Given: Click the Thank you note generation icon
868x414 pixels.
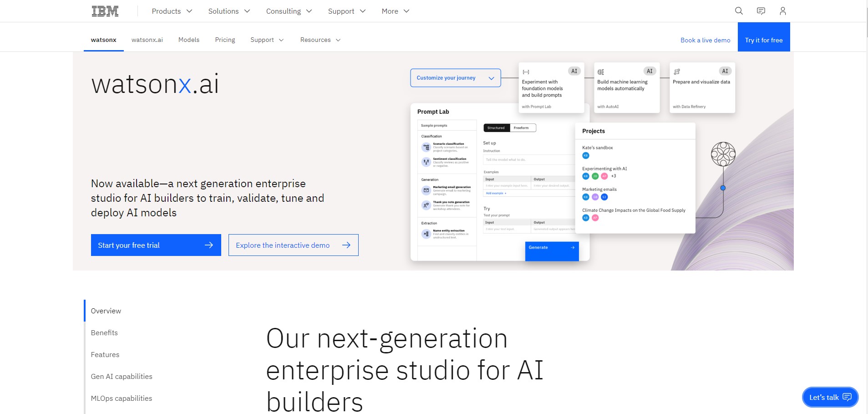Looking at the screenshot, I should coord(426,205).
